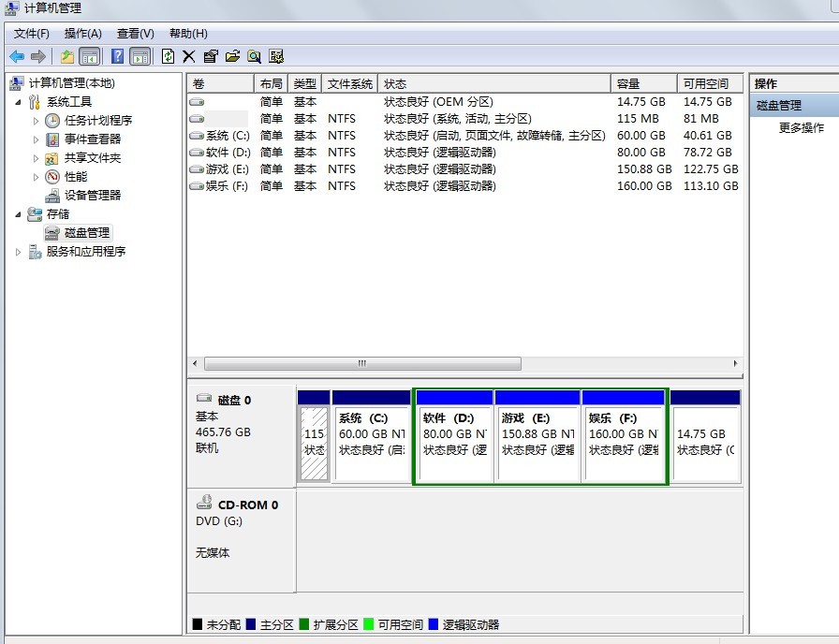The image size is (839, 644).
Task: Toggle the Show/Hide Action Pane button
Action: [x=140, y=56]
